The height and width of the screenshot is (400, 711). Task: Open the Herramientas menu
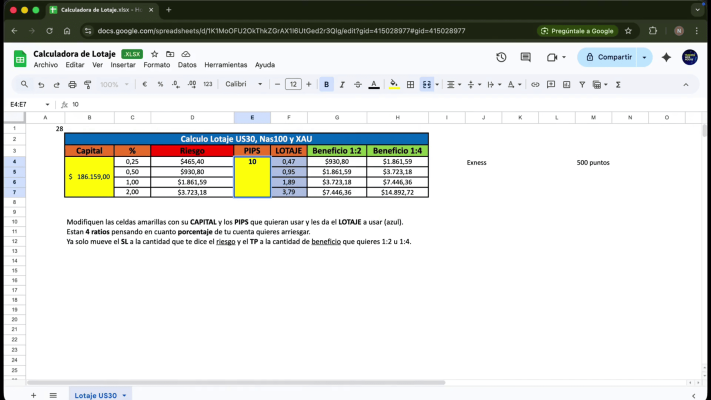pos(225,65)
